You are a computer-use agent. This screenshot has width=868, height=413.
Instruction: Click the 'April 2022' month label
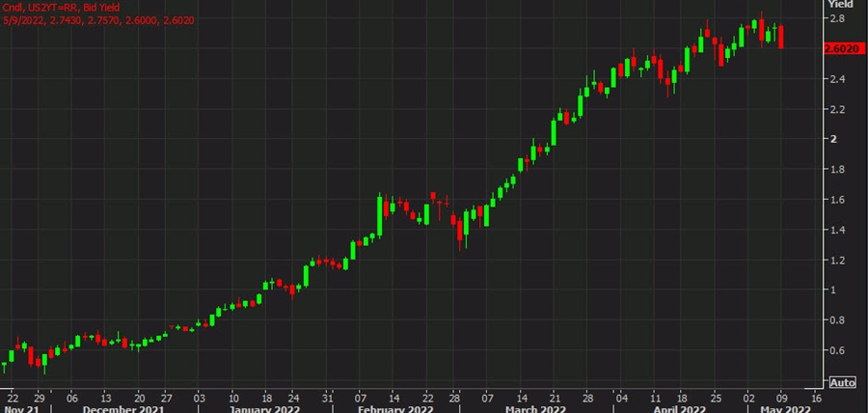point(679,409)
